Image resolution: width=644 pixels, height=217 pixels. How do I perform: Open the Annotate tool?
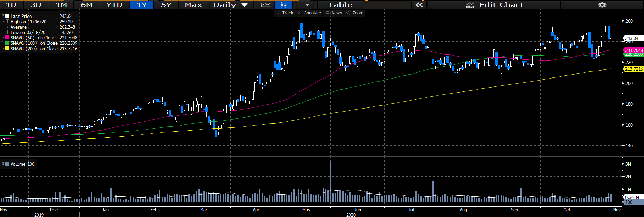pyautogui.click(x=309, y=13)
